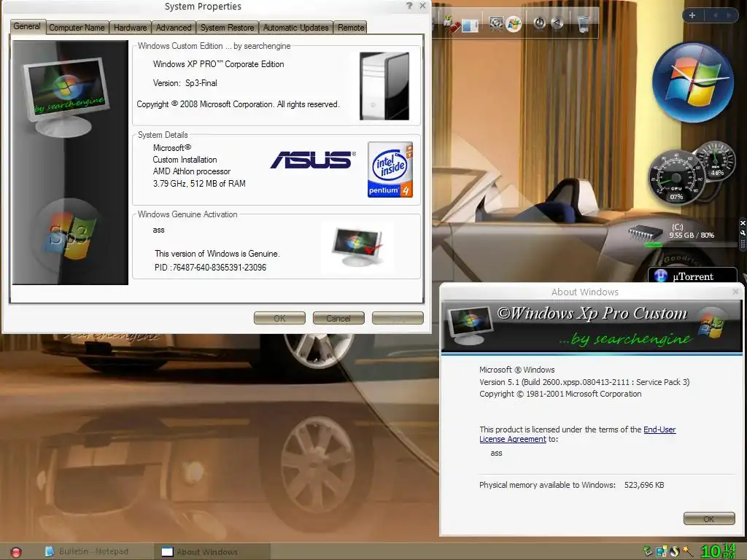The height and width of the screenshot is (560, 747).
Task: Click OK in About Windows dialog
Action: click(x=709, y=518)
